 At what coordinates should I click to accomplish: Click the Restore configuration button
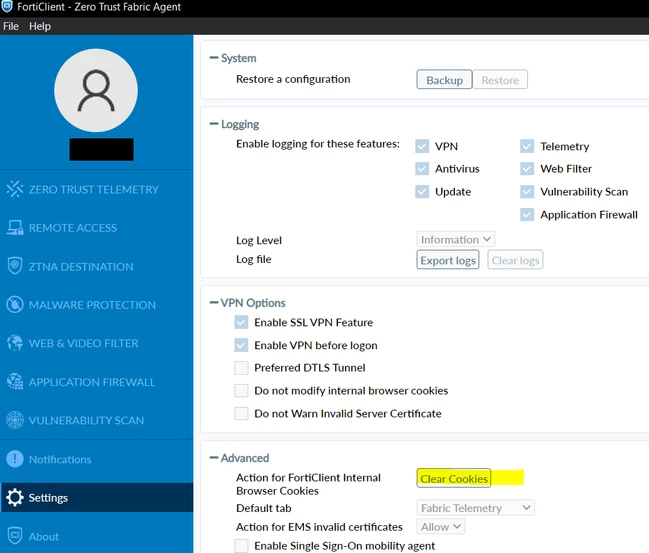pyautogui.click(x=500, y=79)
